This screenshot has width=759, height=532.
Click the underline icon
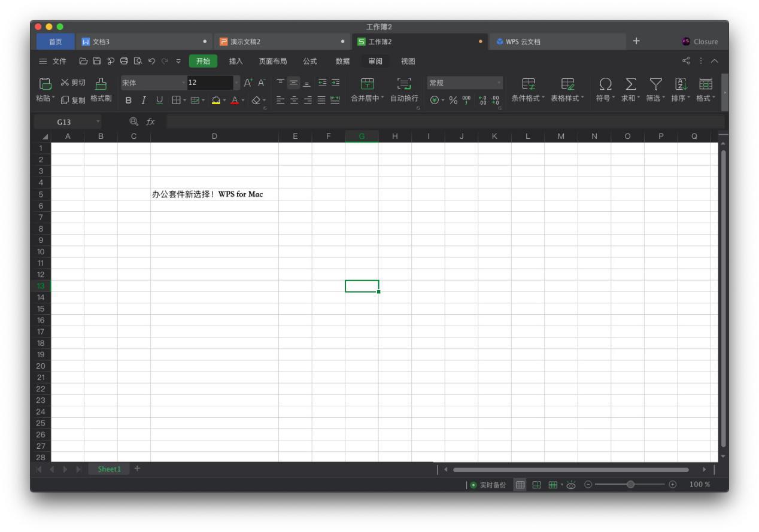tap(159, 101)
